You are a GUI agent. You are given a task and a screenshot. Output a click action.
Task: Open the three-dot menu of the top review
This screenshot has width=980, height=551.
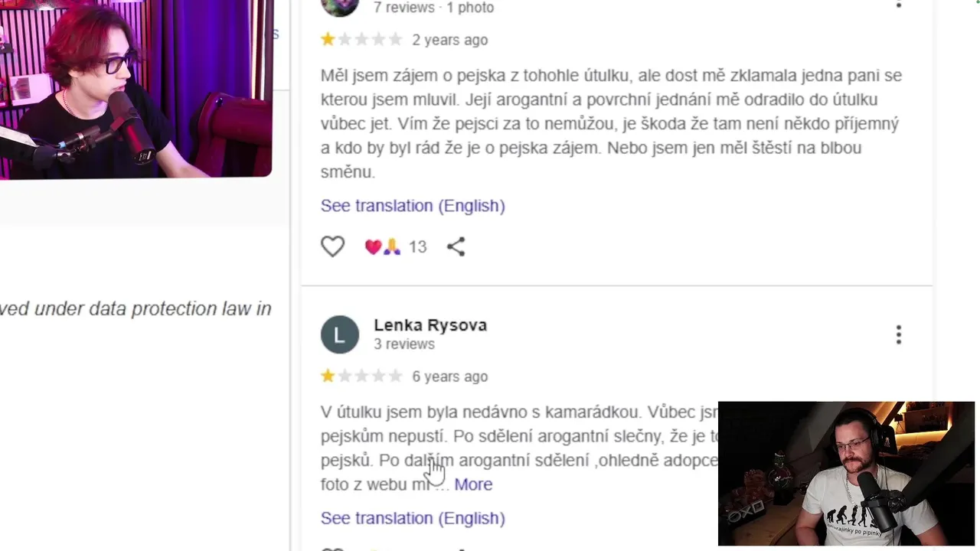(x=899, y=4)
